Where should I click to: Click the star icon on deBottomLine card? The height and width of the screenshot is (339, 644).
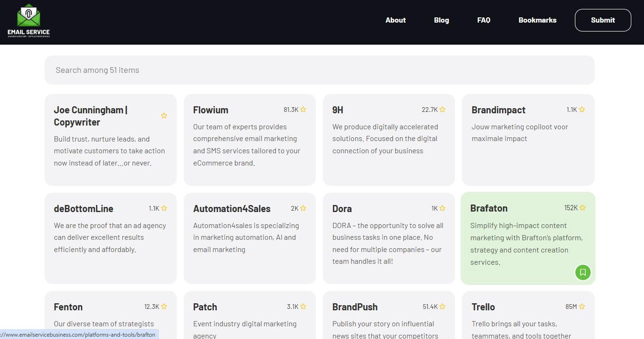click(x=164, y=208)
